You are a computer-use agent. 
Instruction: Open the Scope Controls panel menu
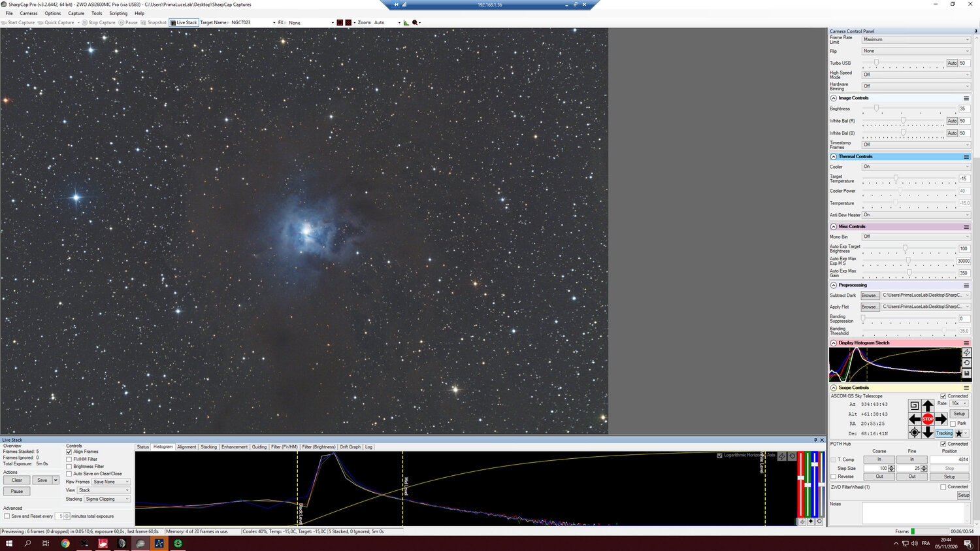(966, 388)
